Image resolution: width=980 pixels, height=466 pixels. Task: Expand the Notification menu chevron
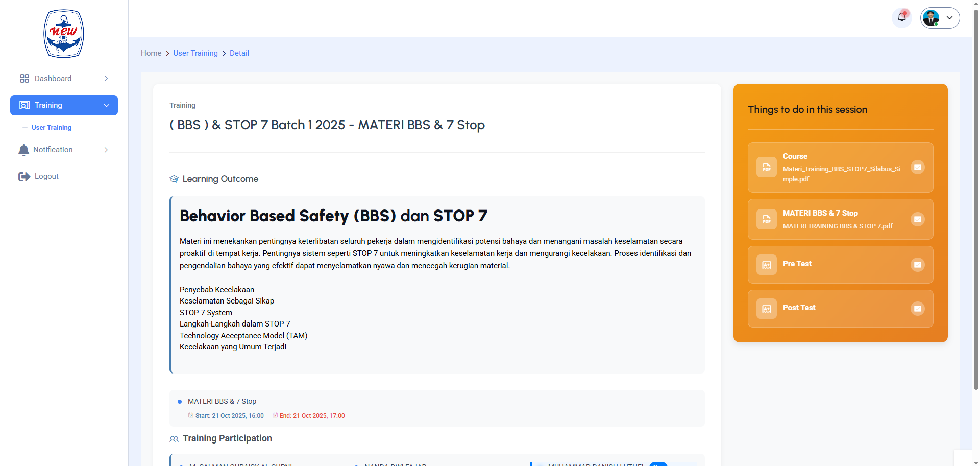[106, 150]
